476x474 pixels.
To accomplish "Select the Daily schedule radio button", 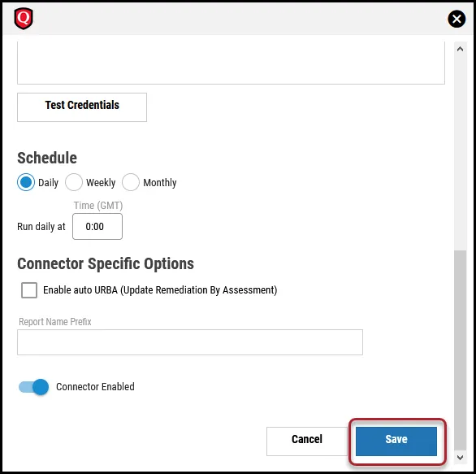I will coord(26,182).
